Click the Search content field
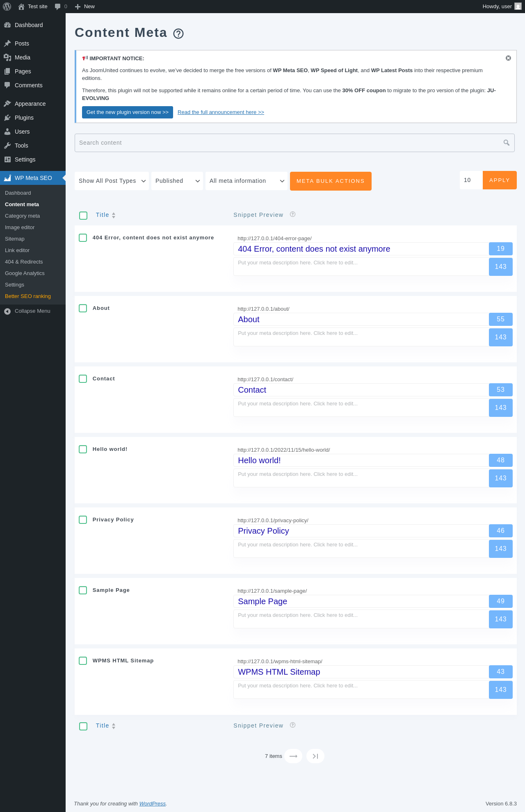Image resolution: width=525 pixels, height=812 pixels. tap(294, 143)
